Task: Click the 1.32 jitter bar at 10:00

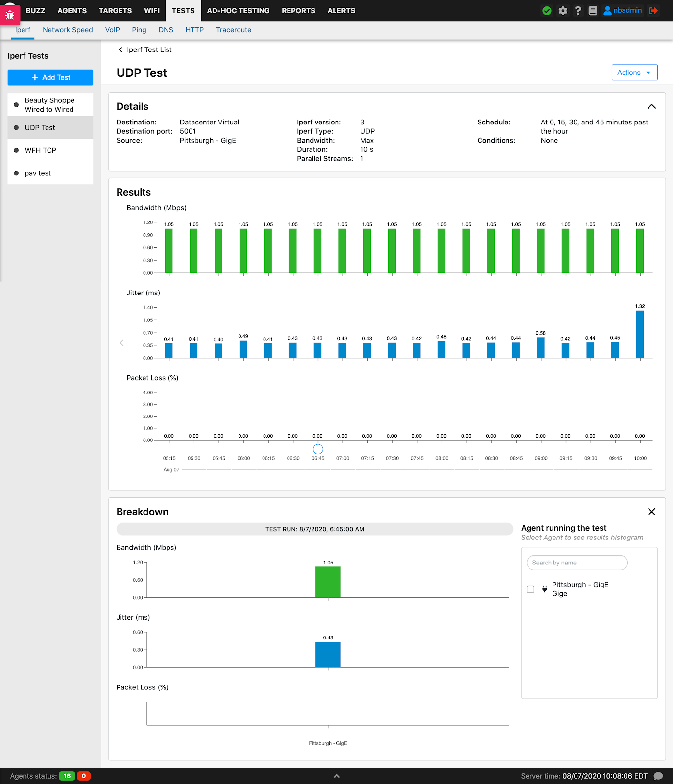Action: (x=640, y=334)
